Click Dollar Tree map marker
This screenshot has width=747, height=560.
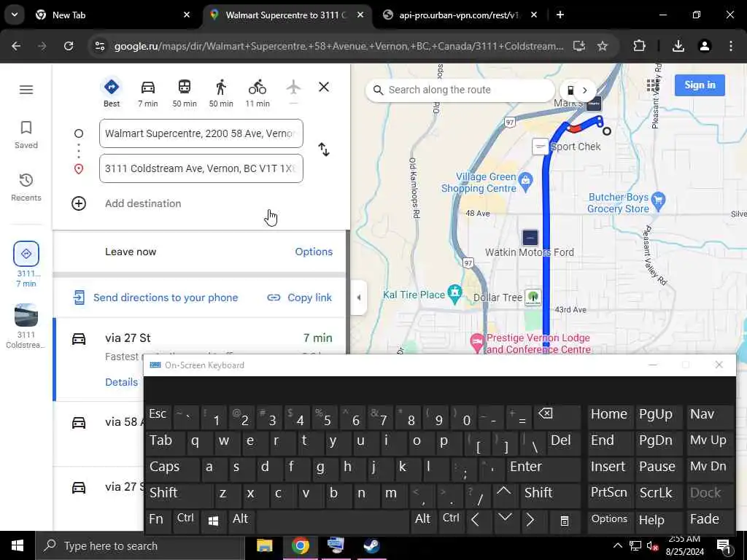(x=533, y=297)
